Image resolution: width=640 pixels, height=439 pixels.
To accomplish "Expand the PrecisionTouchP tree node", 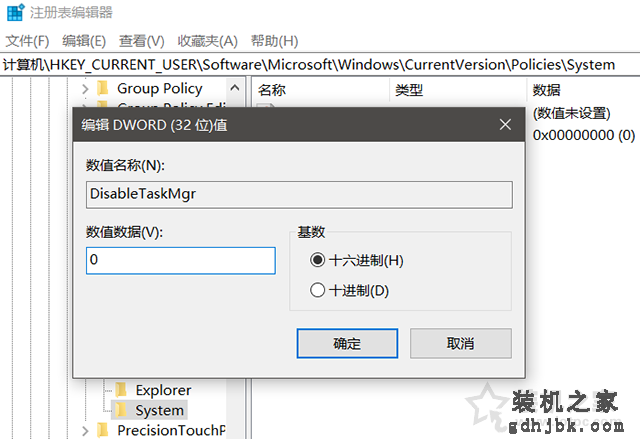I will click(85, 431).
